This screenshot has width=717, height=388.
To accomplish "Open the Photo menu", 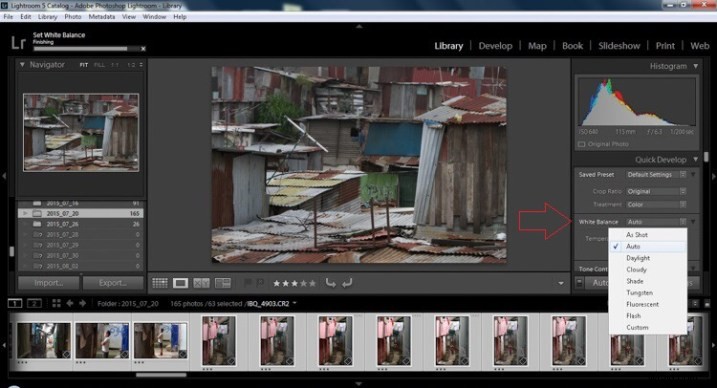I will 73,17.
